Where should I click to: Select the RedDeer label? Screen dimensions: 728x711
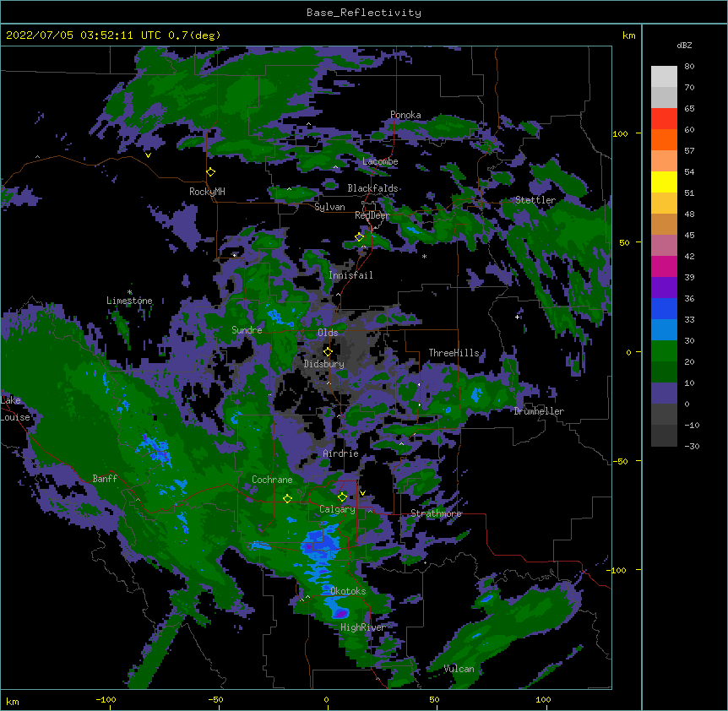pos(372,215)
